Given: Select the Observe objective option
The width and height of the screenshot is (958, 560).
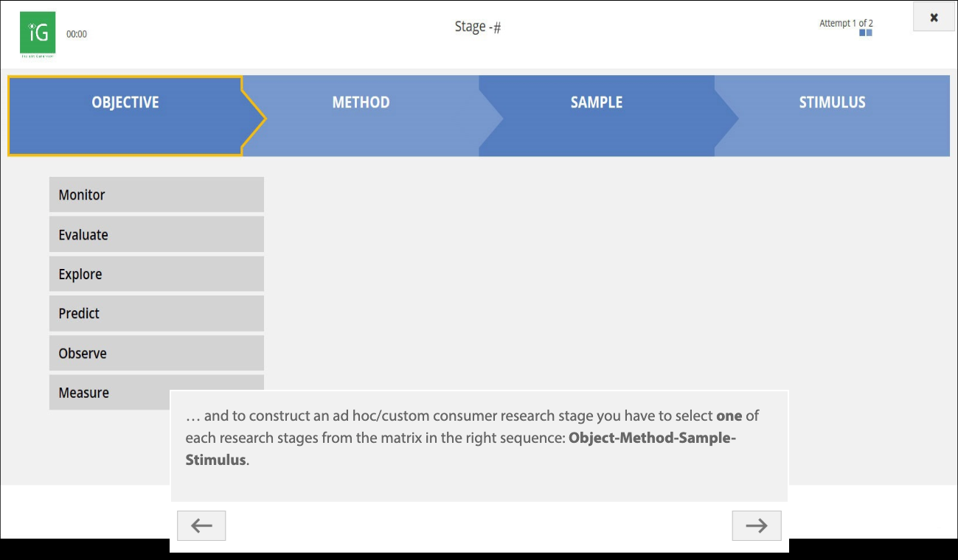Looking at the screenshot, I should (x=156, y=353).
